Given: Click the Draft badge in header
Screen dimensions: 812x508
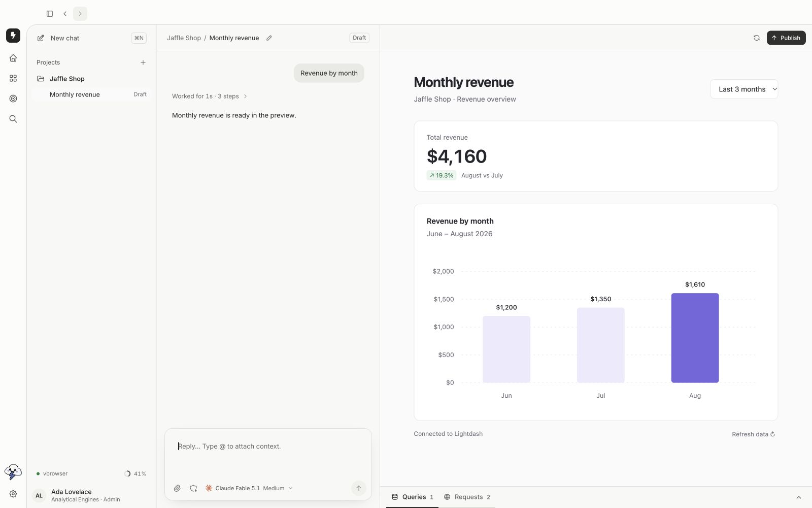Looking at the screenshot, I should pos(359,38).
